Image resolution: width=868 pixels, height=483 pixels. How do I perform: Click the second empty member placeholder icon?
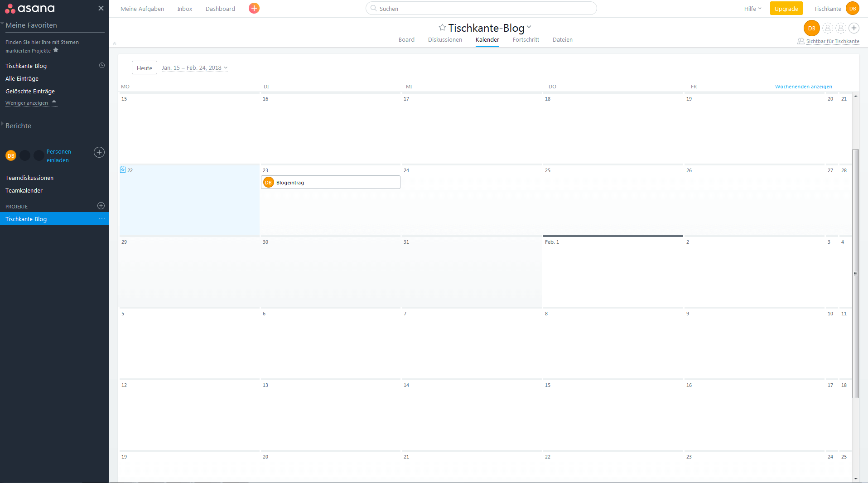841,28
